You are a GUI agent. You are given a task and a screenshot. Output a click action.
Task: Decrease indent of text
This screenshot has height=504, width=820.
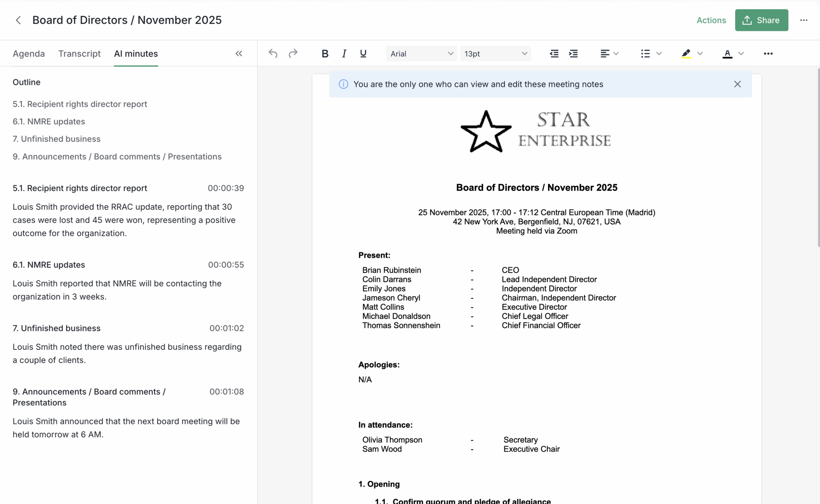click(554, 54)
